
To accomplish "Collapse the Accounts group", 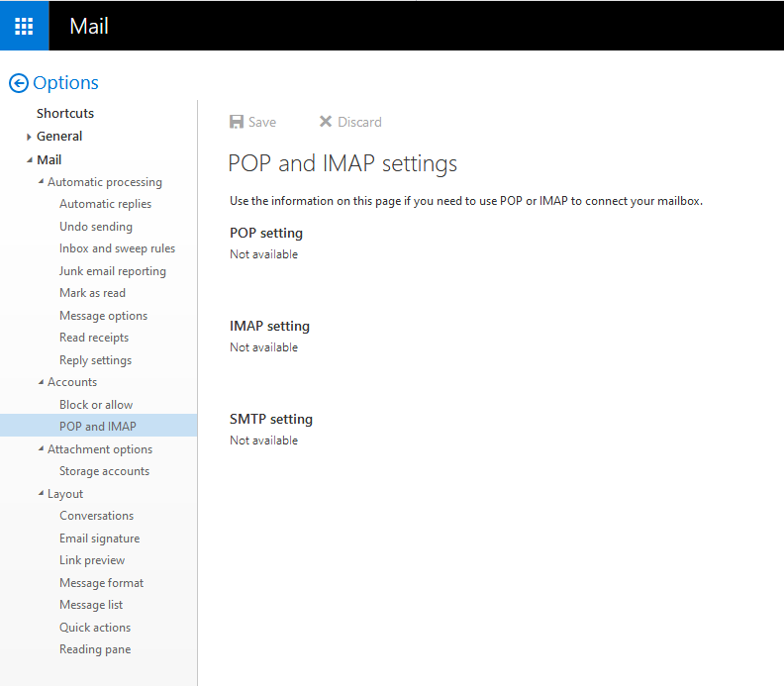I will tap(41, 382).
